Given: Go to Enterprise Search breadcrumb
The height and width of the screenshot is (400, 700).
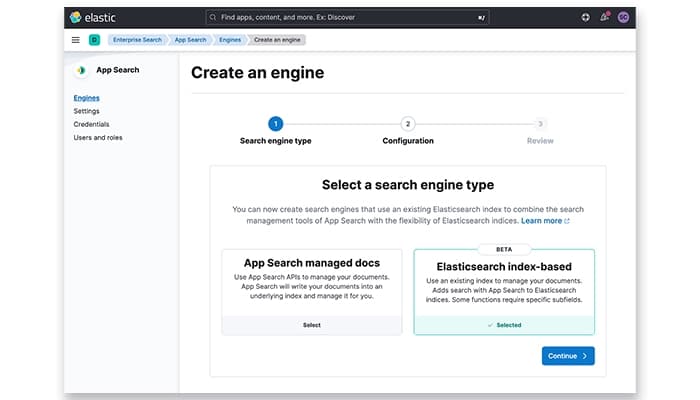Looking at the screenshot, I should pos(137,40).
